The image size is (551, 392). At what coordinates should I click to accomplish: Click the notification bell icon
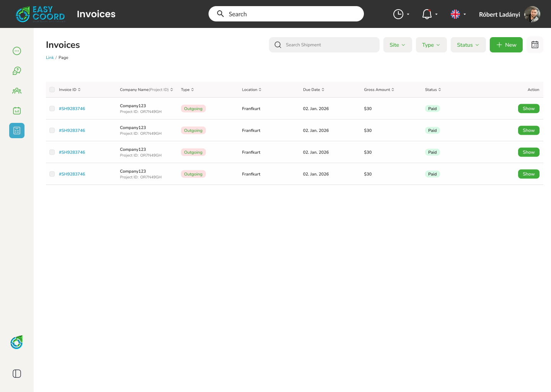(x=427, y=14)
